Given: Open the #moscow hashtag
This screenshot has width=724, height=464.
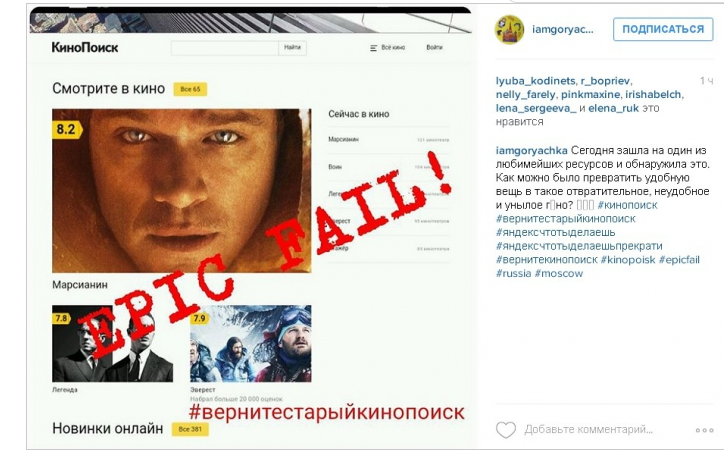Looking at the screenshot, I should click(559, 273).
